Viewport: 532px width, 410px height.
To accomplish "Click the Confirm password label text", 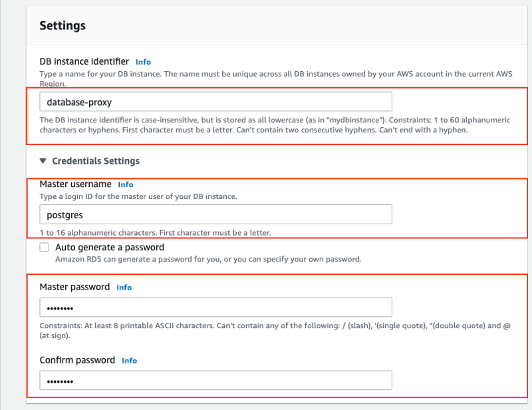I will click(77, 360).
